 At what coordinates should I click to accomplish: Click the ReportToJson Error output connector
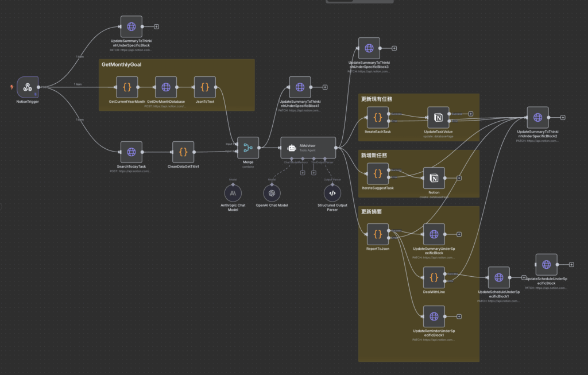coord(389,238)
